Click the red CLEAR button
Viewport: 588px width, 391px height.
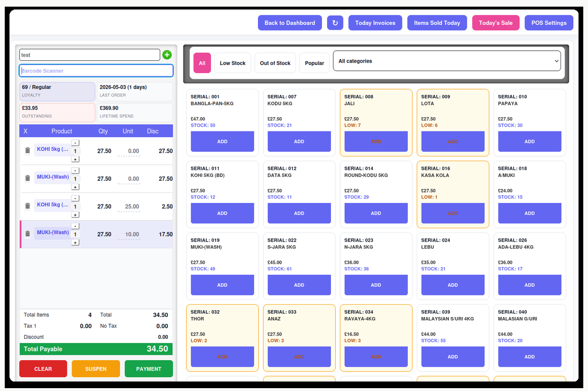(43, 369)
